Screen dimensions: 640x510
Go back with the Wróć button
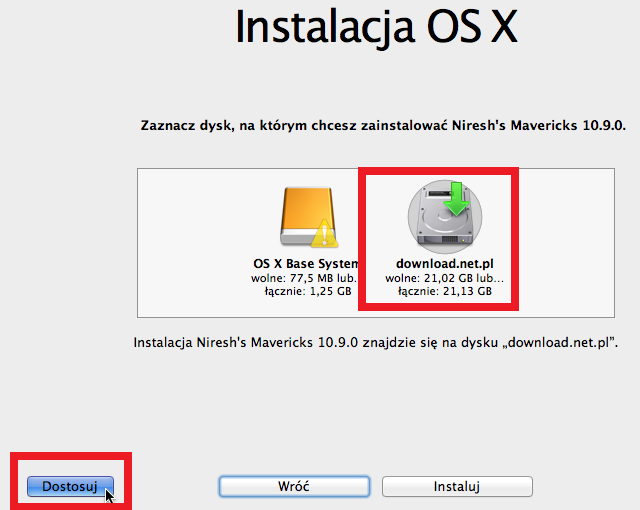(294, 486)
